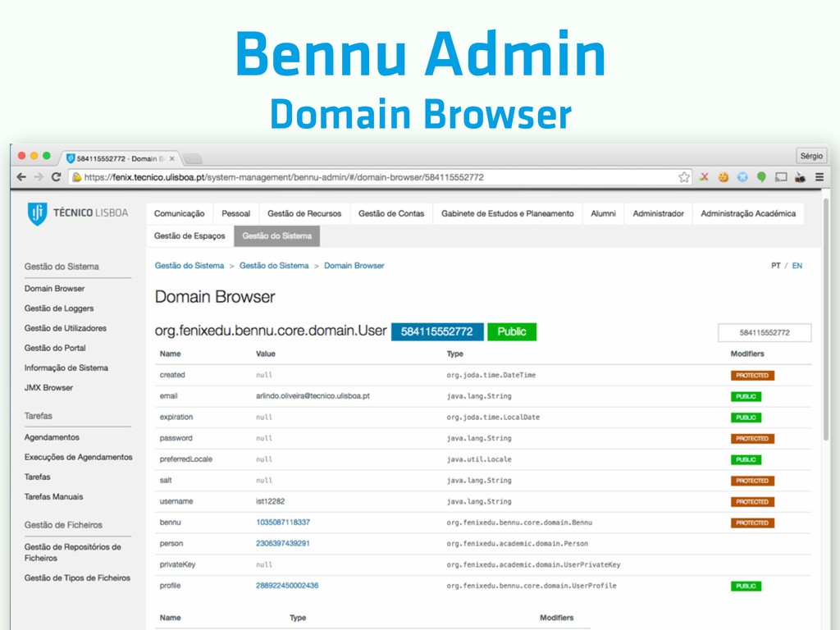The width and height of the screenshot is (840, 630).
Task: Open the Chrome hamburger menu
Action: (819, 177)
